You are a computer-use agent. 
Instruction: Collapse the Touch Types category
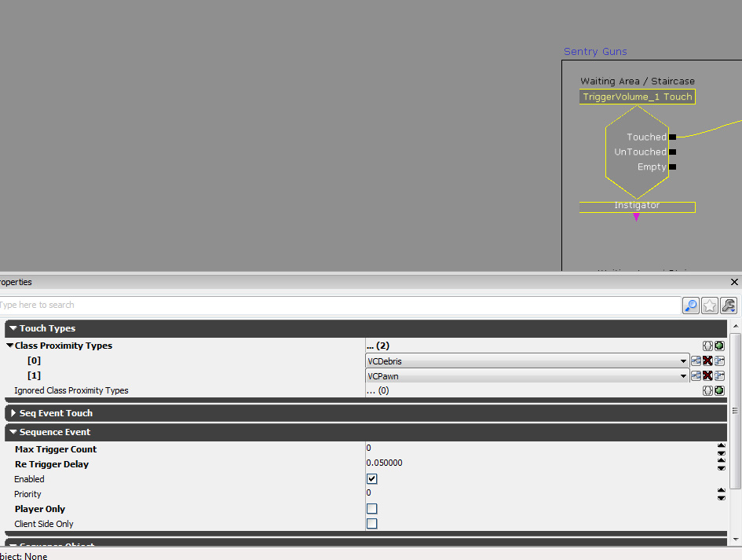coord(13,328)
